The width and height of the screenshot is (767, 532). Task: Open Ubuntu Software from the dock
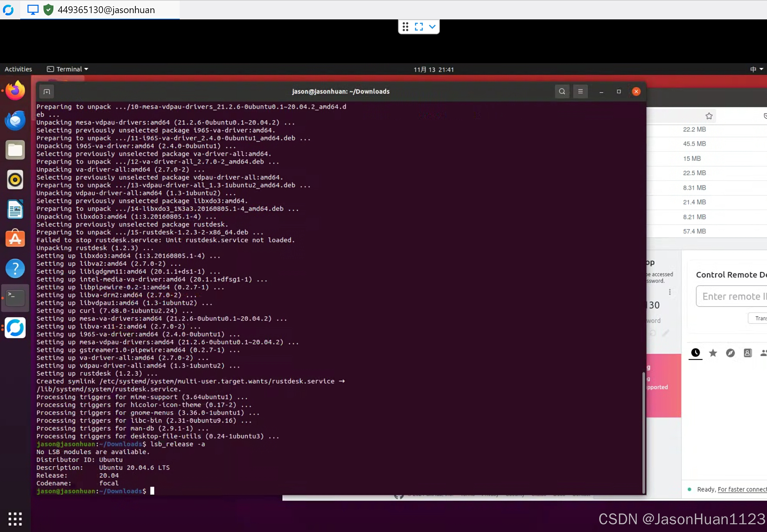tap(15, 238)
